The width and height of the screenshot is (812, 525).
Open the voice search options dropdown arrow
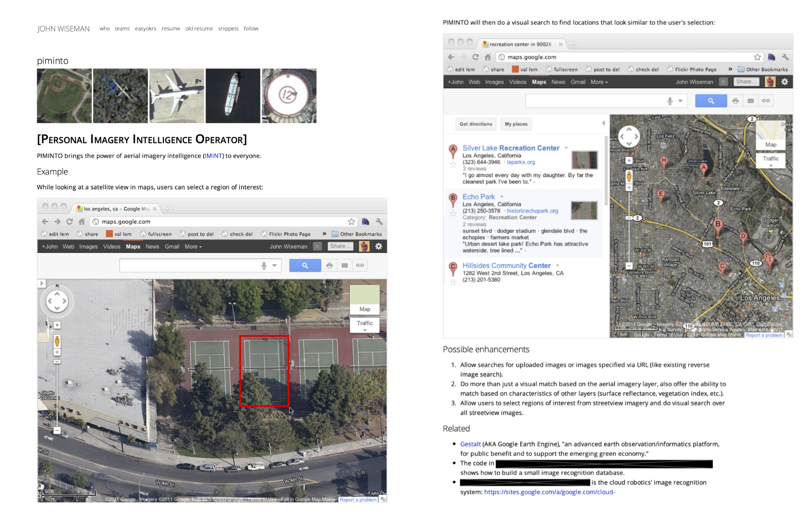(x=680, y=101)
